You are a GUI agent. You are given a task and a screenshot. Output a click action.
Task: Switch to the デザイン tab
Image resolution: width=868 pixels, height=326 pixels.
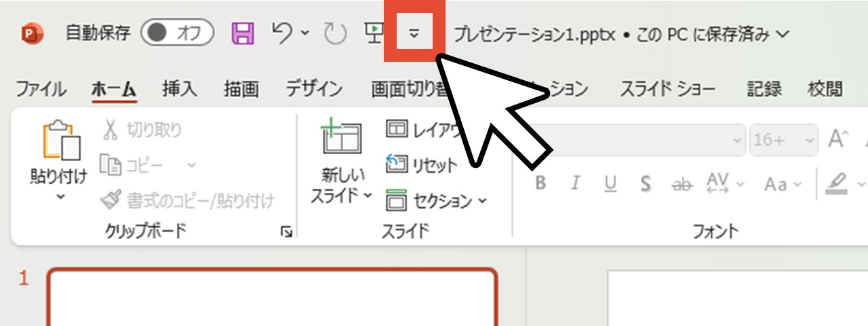(314, 88)
